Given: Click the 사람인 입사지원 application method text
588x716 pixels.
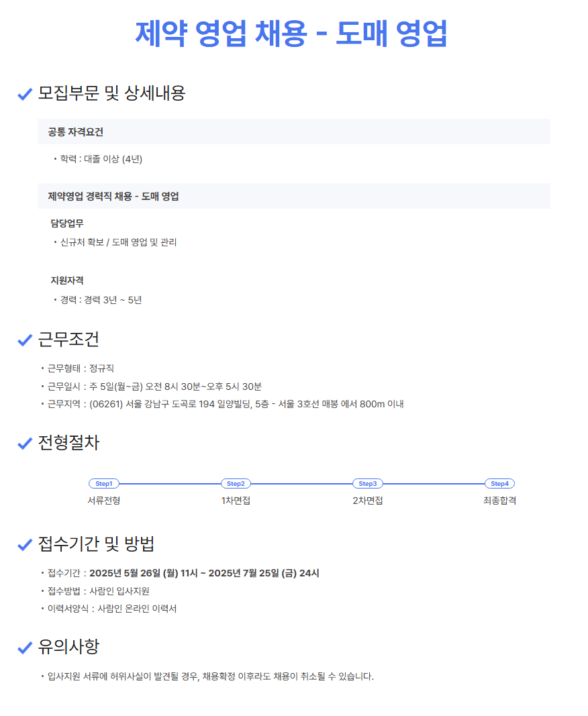Looking at the screenshot, I should click(x=119, y=591).
